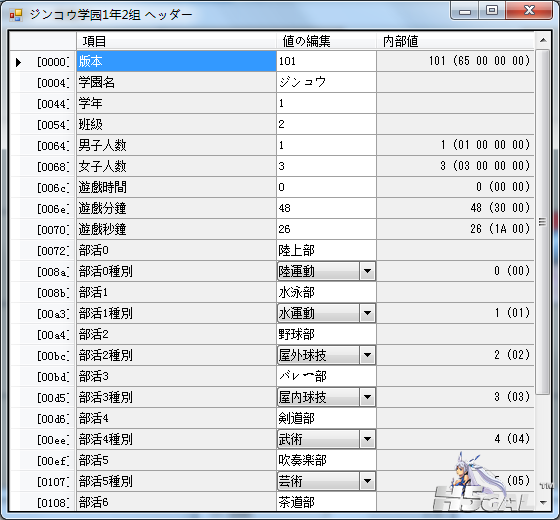
Task: Open the 部活0種別 dropdown showing 陸運動
Action: pos(367,271)
